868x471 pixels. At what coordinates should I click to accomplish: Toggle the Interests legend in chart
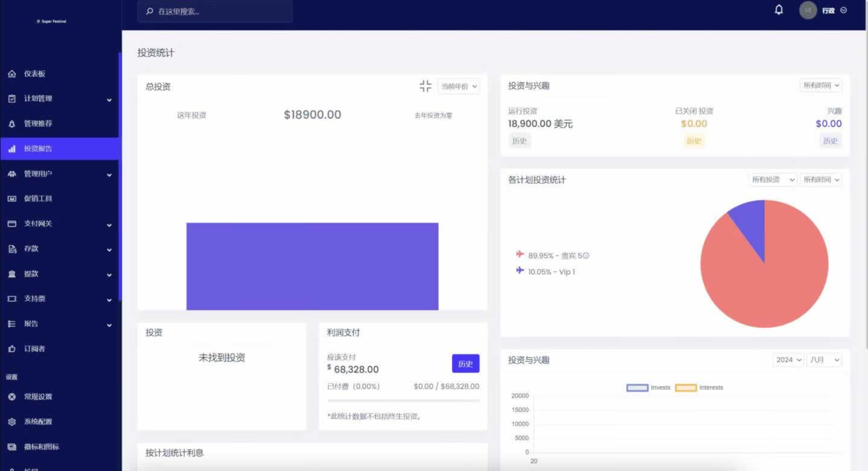(x=699, y=388)
